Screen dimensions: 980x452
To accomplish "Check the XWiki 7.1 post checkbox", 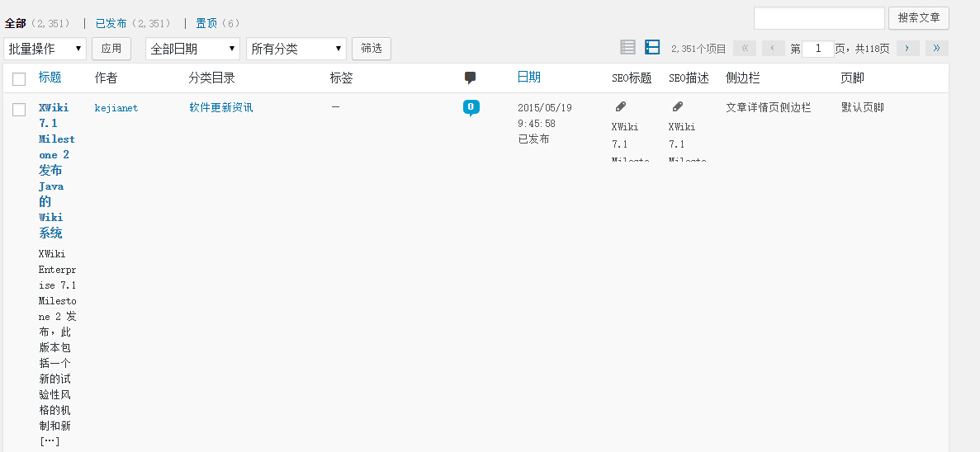I will [x=19, y=110].
